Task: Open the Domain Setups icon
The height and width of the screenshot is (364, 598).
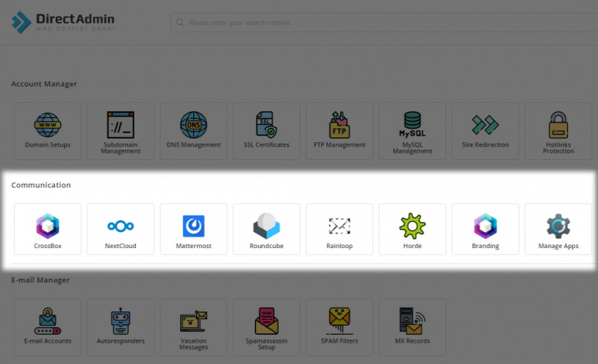Action: [48, 131]
